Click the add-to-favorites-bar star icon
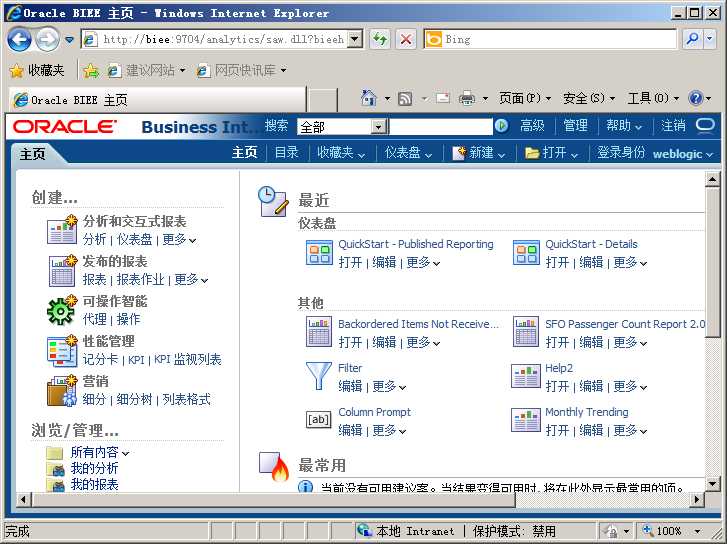Image resolution: width=727 pixels, height=544 pixels. pos(91,70)
